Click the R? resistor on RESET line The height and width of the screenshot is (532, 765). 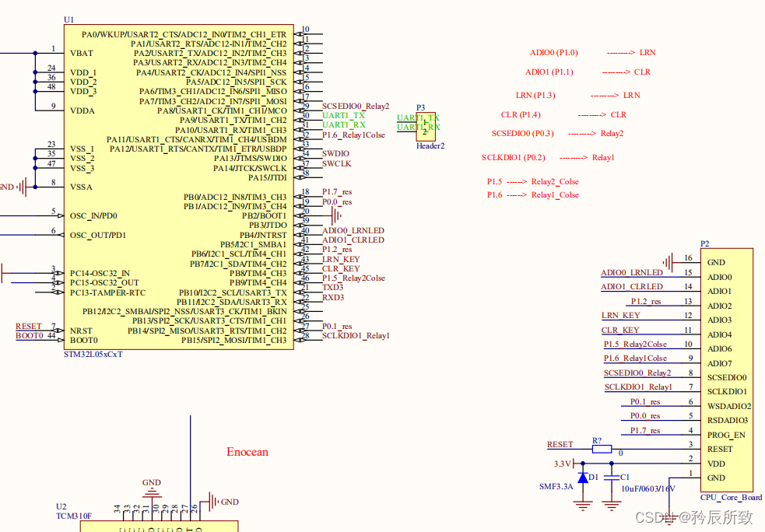coord(602,449)
